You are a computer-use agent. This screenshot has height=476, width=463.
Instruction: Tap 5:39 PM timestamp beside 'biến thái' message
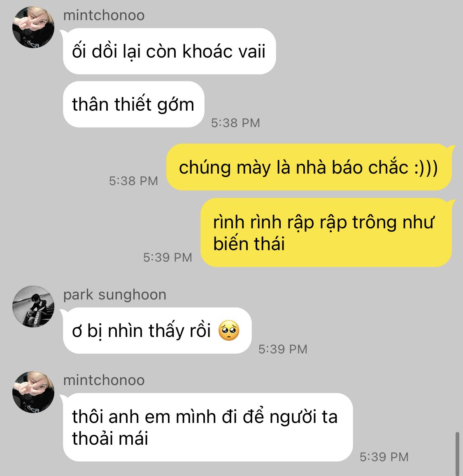168,258
